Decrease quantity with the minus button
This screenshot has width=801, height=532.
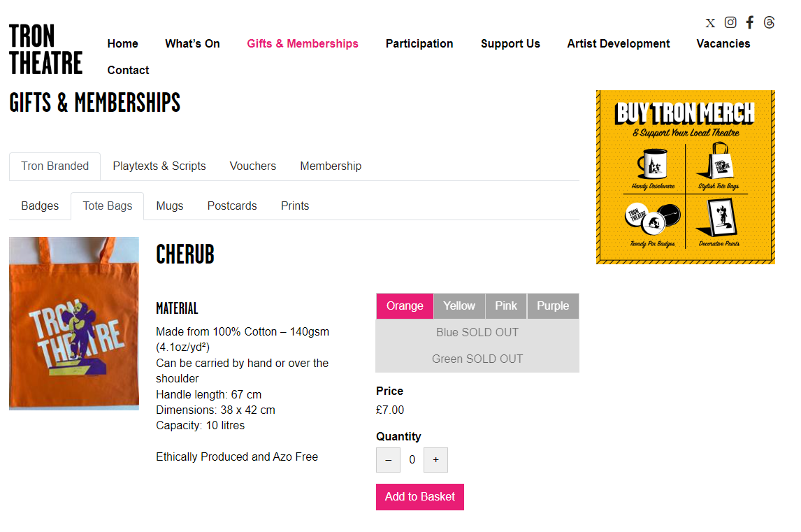pyautogui.click(x=388, y=460)
